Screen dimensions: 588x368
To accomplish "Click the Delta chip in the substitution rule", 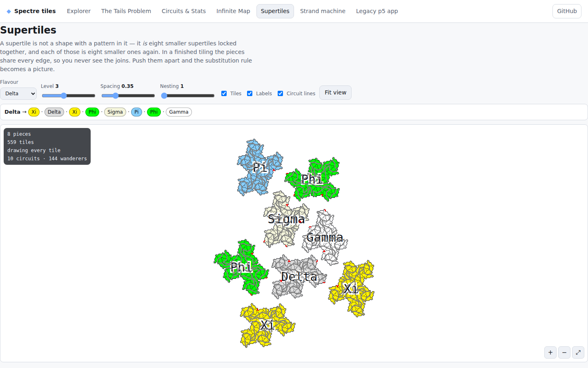I will (x=54, y=112).
